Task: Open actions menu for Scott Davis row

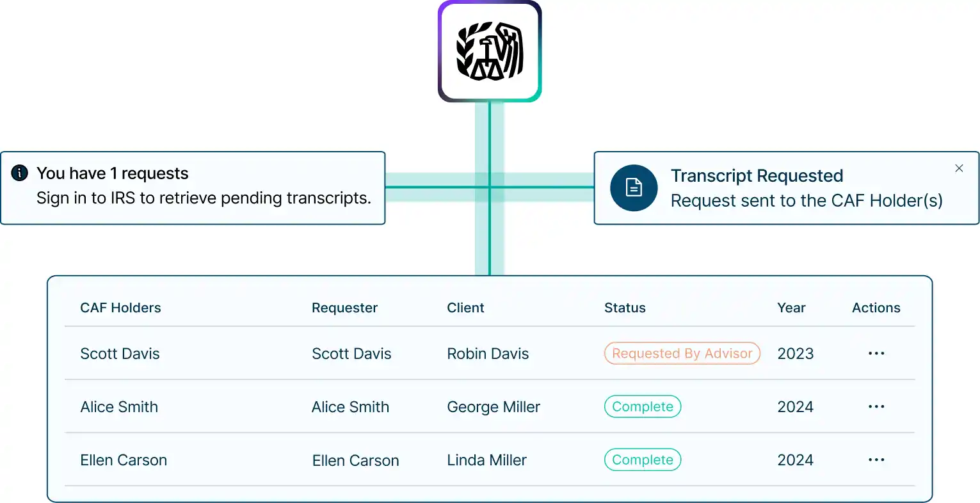Action: tap(876, 353)
